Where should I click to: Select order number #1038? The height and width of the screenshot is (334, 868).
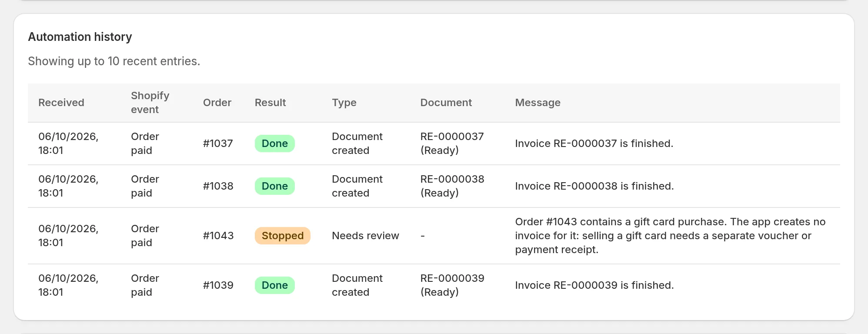click(218, 186)
